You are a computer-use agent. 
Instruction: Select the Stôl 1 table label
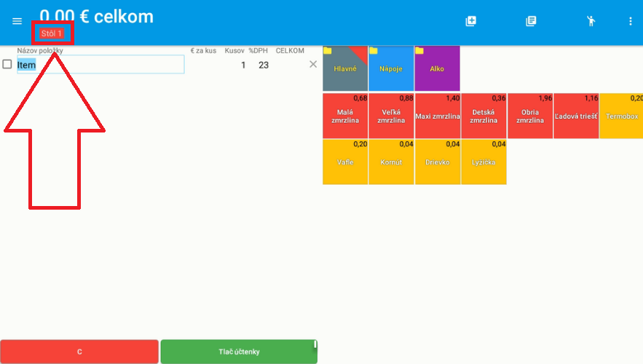[52, 33]
